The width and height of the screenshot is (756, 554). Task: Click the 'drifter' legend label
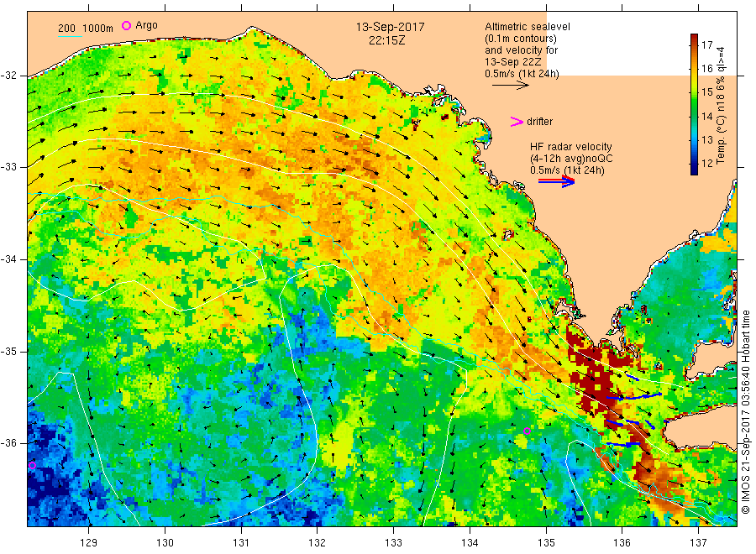click(539, 122)
